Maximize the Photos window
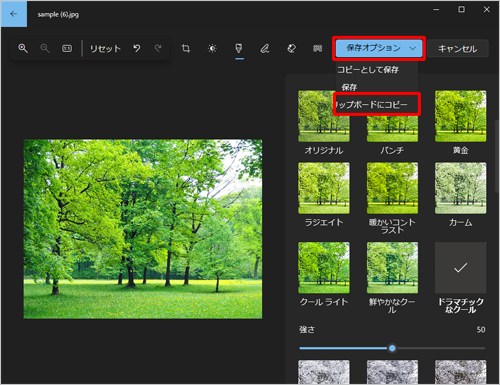The height and width of the screenshot is (385, 500). (x=461, y=9)
